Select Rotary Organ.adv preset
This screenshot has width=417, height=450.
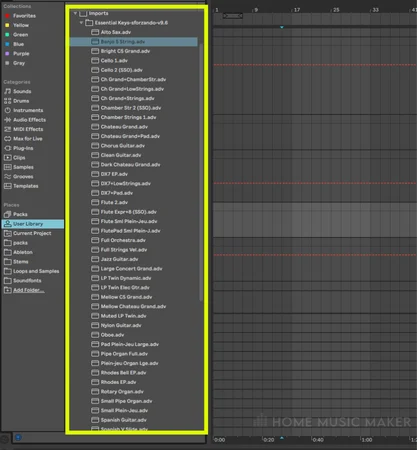(122, 392)
